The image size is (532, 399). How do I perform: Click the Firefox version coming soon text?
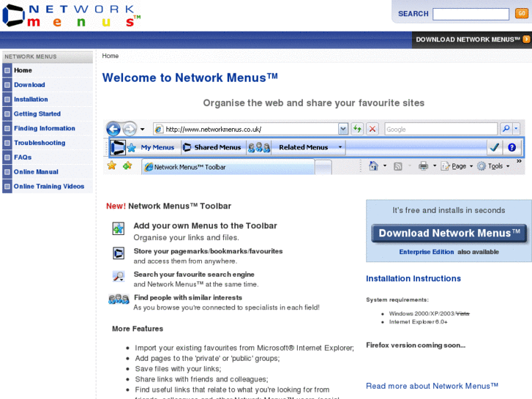416,345
